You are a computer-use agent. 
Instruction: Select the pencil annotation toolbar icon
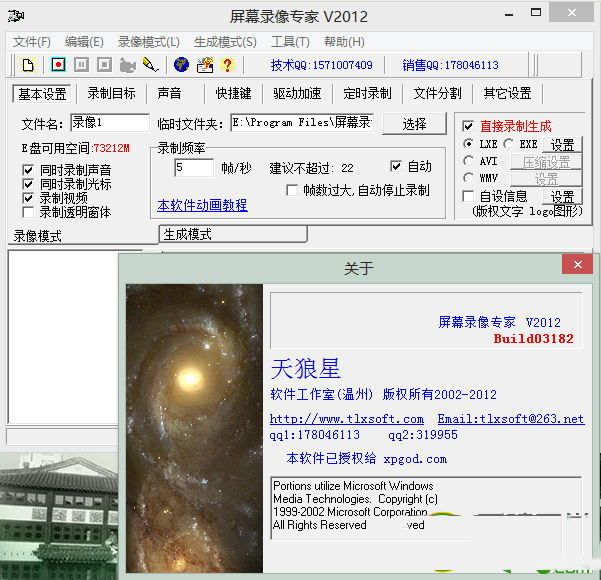click(x=150, y=64)
